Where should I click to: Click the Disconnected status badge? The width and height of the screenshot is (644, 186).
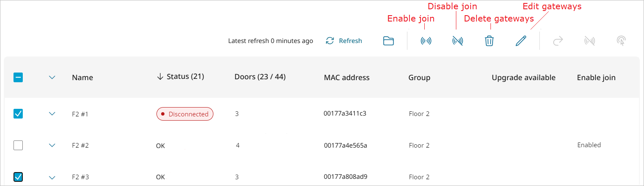click(x=185, y=114)
